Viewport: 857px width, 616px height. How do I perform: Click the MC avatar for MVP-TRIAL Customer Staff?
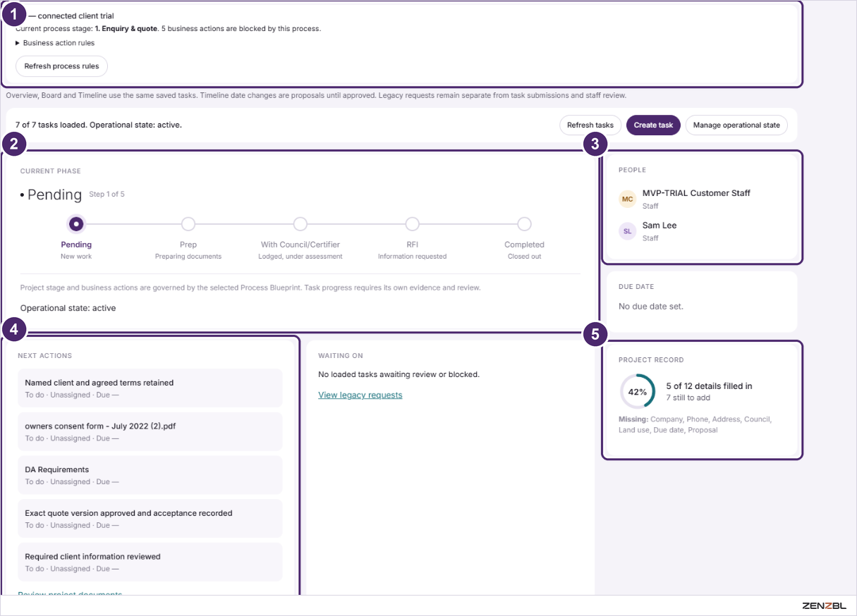tap(627, 199)
